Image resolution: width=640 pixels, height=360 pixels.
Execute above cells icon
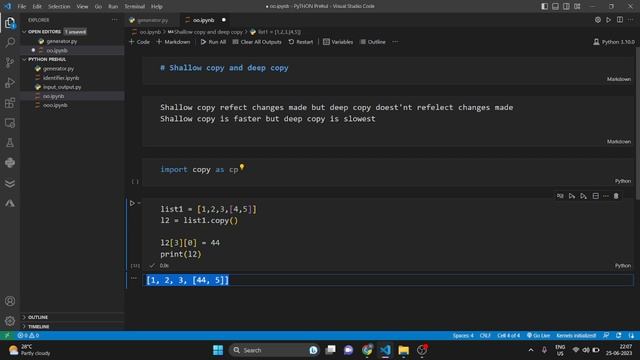572,196
